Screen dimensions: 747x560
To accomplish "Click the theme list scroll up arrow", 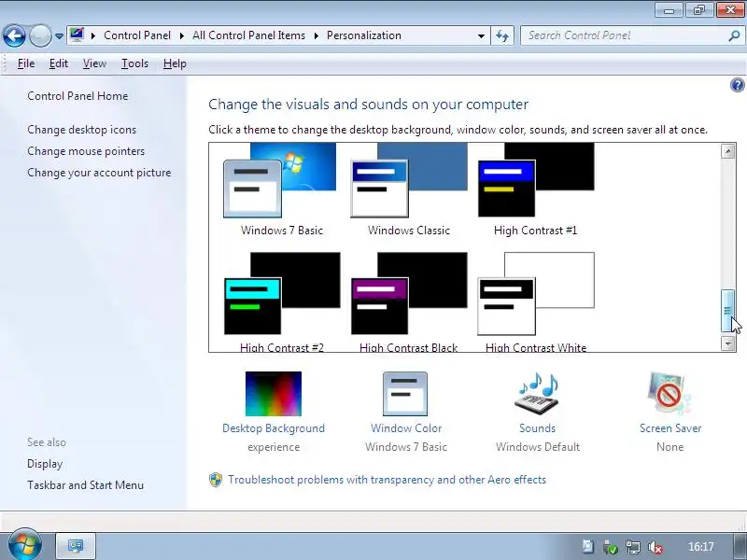I will (x=727, y=151).
